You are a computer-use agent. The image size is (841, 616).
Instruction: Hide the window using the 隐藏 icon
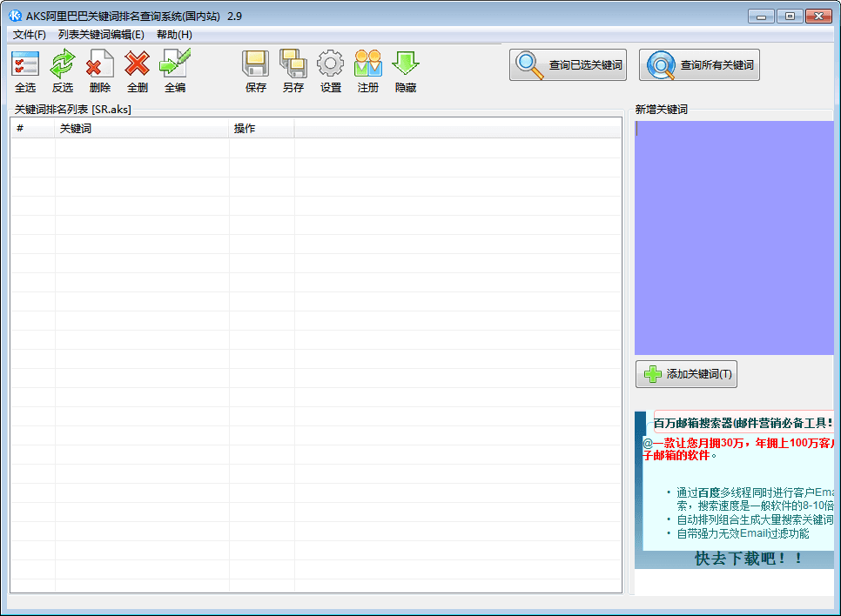[406, 65]
